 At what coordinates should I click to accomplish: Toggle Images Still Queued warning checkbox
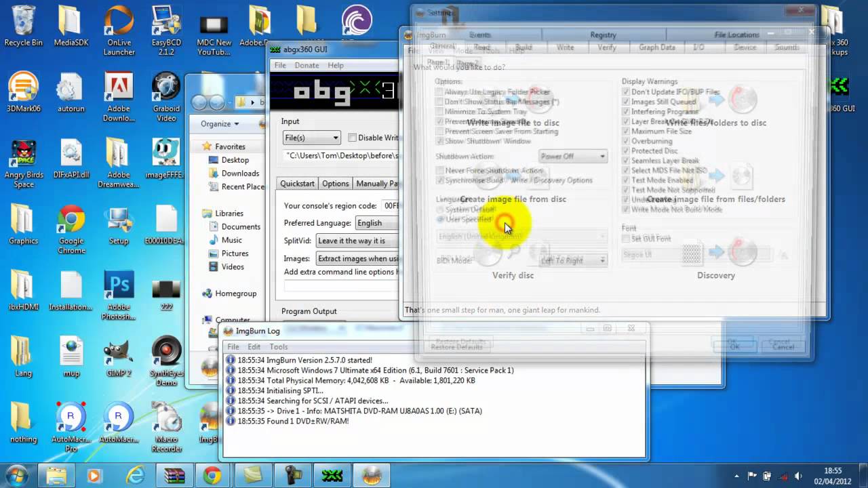tap(626, 102)
